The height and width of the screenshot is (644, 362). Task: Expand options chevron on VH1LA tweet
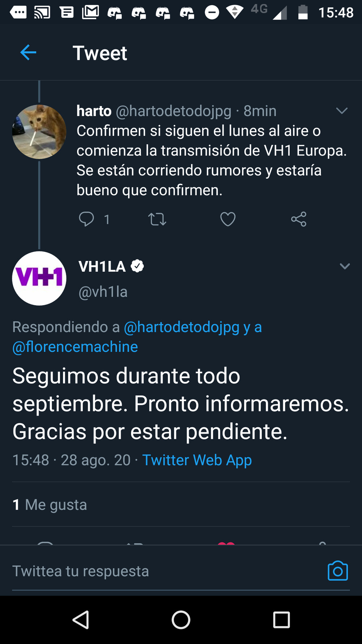(345, 266)
